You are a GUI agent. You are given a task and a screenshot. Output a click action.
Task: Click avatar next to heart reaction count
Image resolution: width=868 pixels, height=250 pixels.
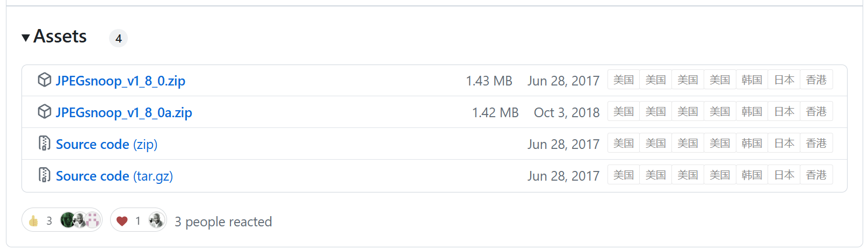[x=156, y=220]
